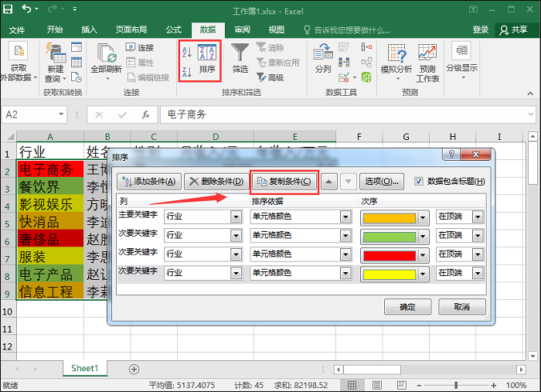
Task: Expand primary key sort-on dropdown
Action: coord(345,217)
